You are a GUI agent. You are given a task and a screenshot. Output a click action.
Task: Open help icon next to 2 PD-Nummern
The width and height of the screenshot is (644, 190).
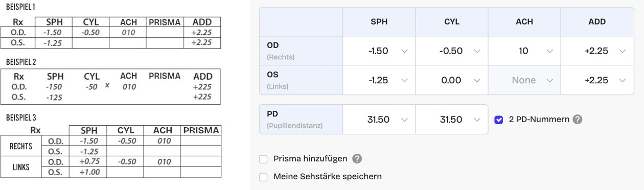point(578,120)
